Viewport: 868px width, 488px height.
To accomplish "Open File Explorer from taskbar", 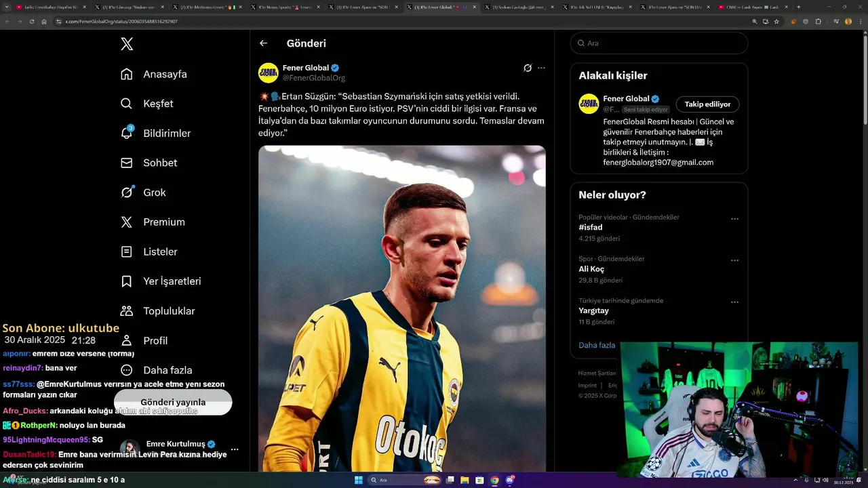I will click(x=465, y=480).
